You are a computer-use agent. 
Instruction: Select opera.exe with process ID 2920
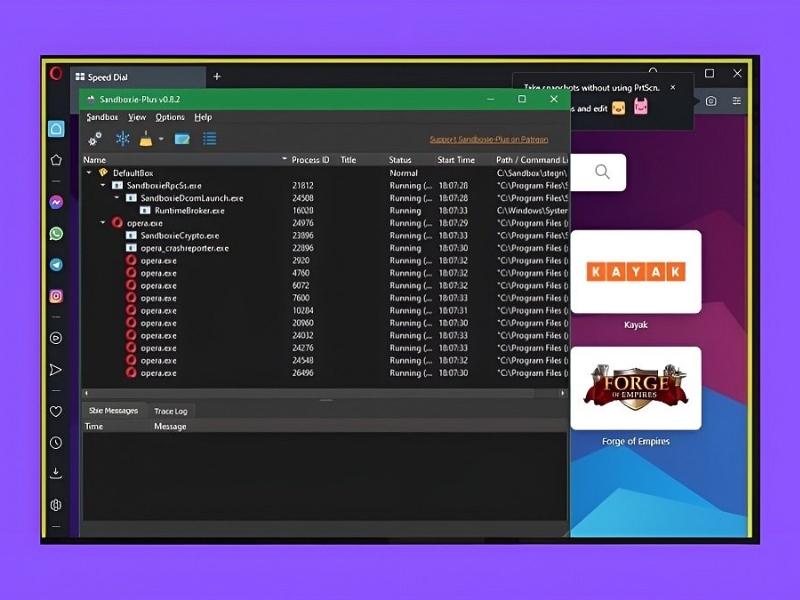point(326,260)
